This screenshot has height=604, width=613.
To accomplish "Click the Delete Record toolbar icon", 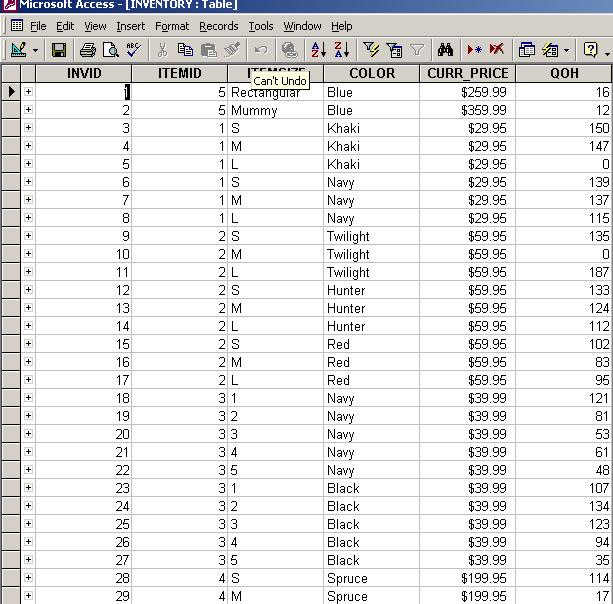I will [497, 50].
